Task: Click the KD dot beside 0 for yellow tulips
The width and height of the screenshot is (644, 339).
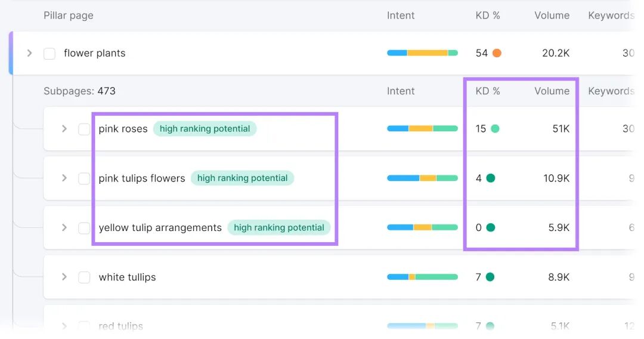Action: point(490,227)
